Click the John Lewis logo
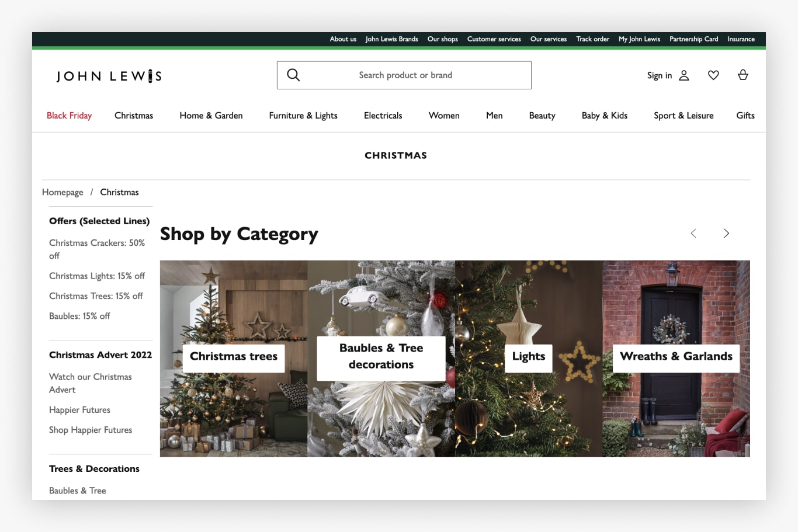The height and width of the screenshot is (532, 798). pyautogui.click(x=109, y=75)
